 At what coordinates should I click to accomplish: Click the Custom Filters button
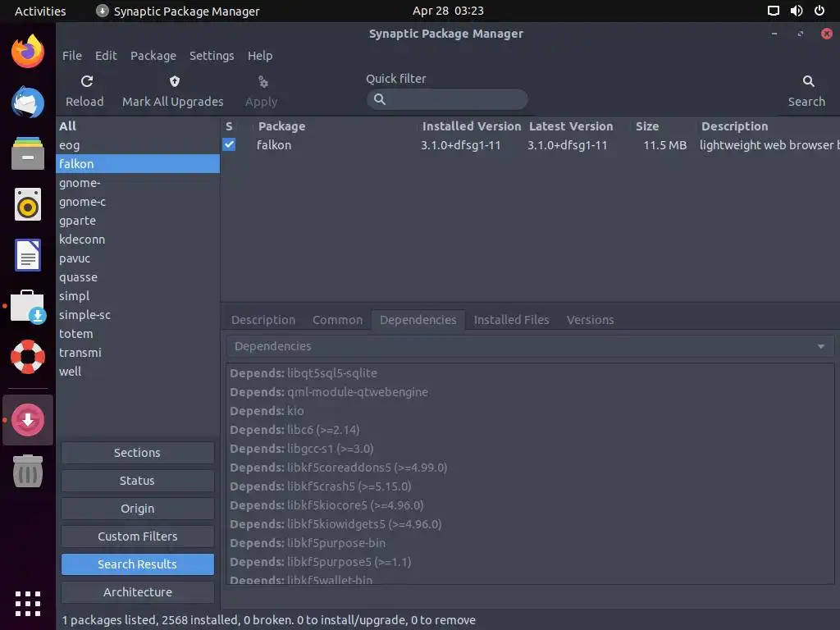[x=138, y=536]
